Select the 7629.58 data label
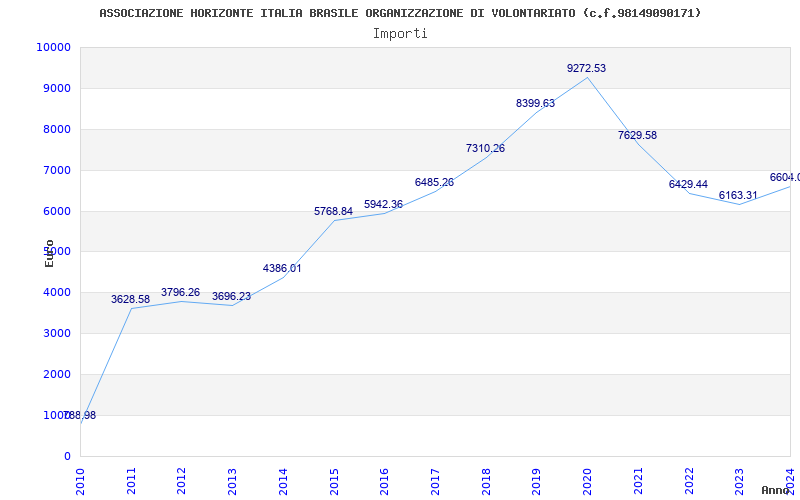This screenshot has width=800, height=500. [x=637, y=136]
